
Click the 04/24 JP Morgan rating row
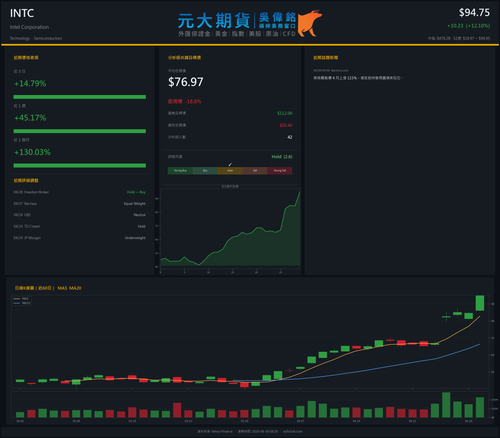[x=80, y=238]
